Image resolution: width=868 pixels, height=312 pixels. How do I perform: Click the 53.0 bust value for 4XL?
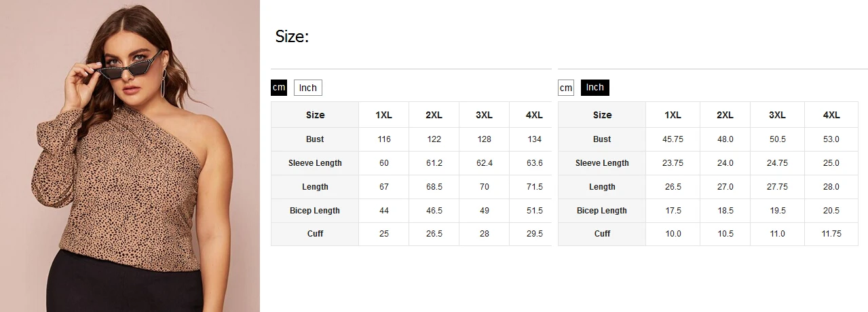[831, 139]
